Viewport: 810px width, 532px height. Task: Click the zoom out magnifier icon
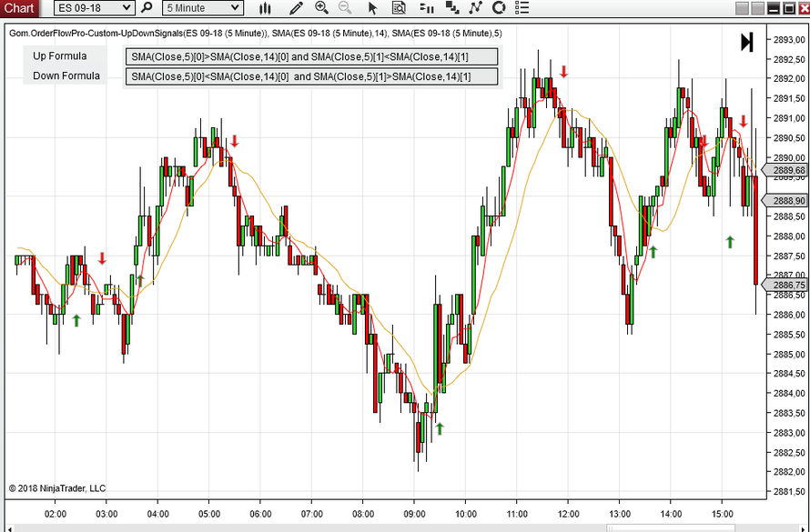click(345, 8)
